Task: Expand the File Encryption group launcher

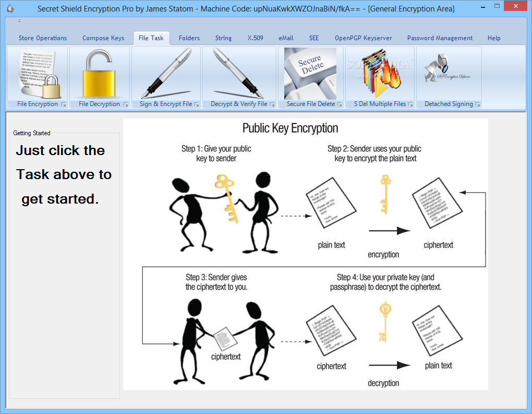Action: tap(64, 104)
